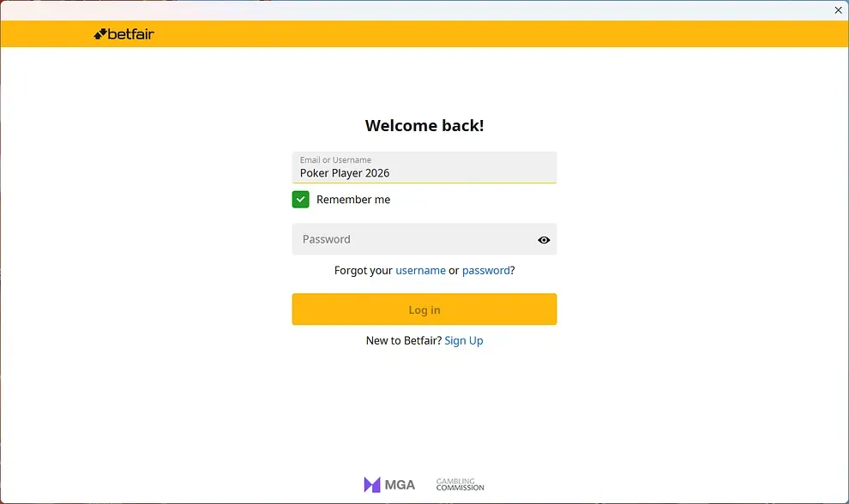Click the 'New to Betfair?' text

tap(403, 340)
